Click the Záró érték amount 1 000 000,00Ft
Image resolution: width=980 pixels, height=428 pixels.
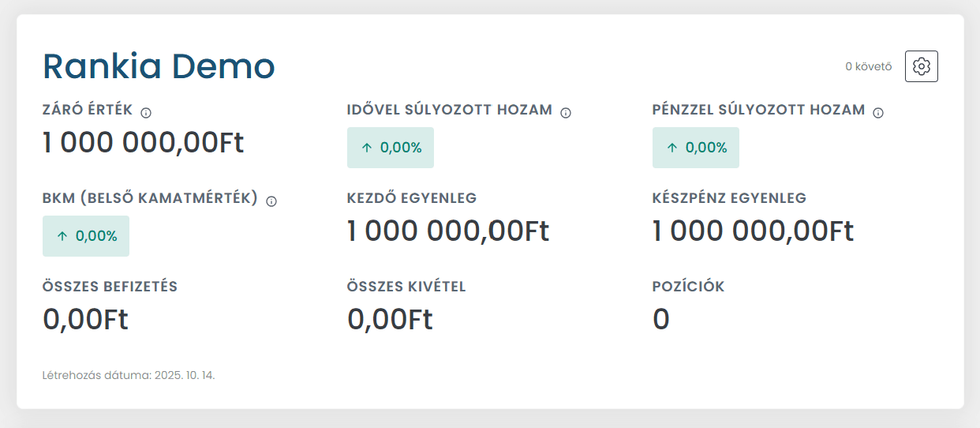pos(143,143)
